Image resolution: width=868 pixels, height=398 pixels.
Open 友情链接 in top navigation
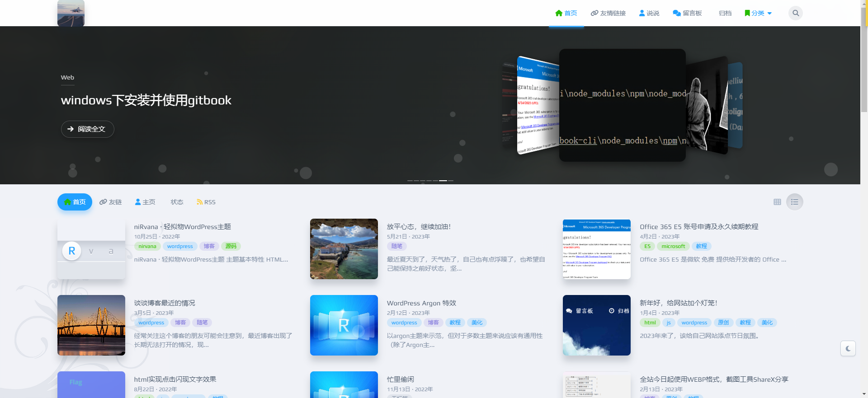tap(608, 13)
